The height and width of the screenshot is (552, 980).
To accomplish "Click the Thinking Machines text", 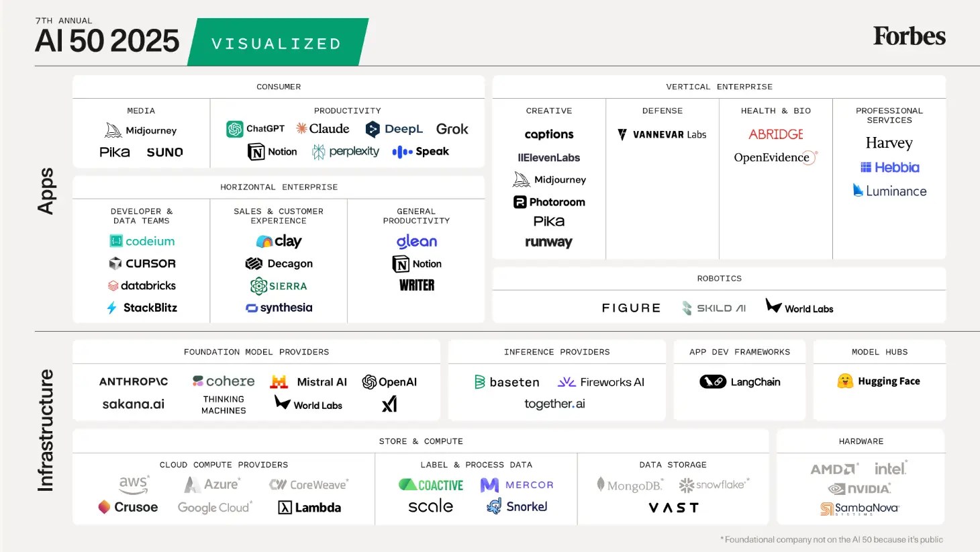I will [224, 405].
